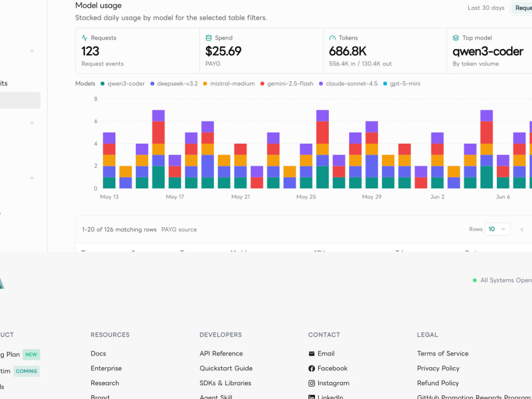The width and height of the screenshot is (532, 399).
Task: Collapse the bottom sidebar section chevron
Action: 32,178
